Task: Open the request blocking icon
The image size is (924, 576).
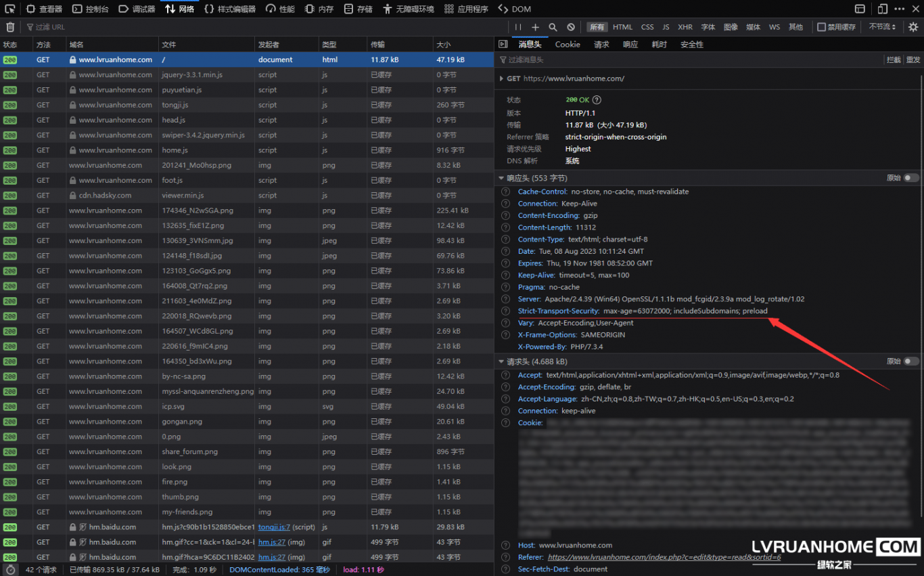Action: [x=571, y=27]
